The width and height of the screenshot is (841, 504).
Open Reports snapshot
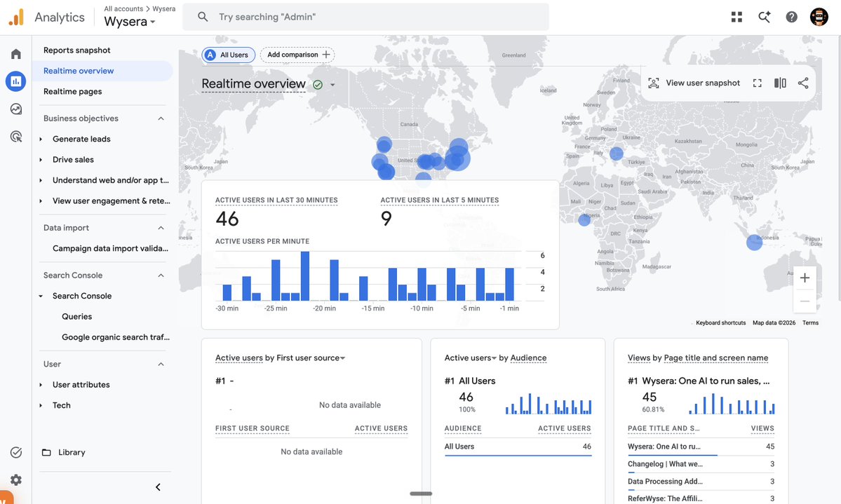coord(76,50)
